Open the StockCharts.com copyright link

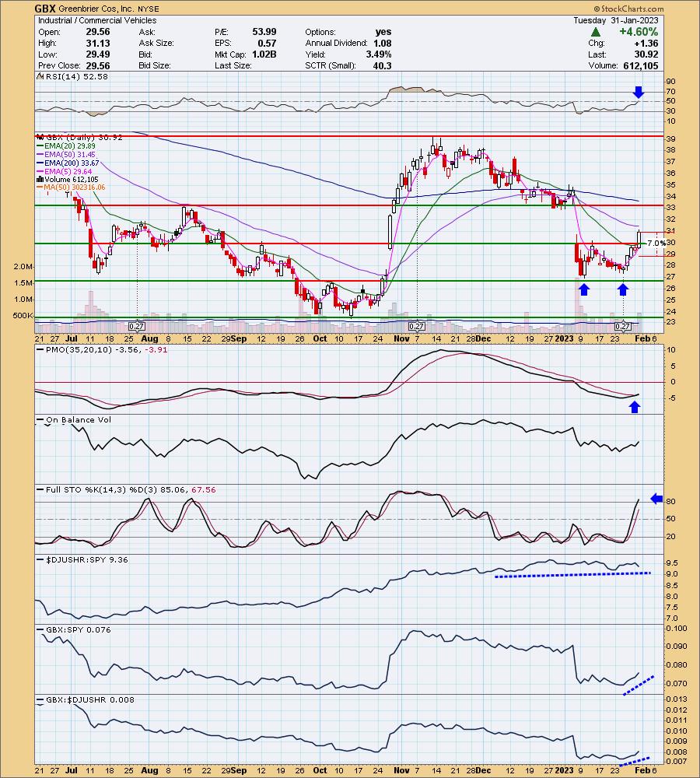[x=628, y=9]
